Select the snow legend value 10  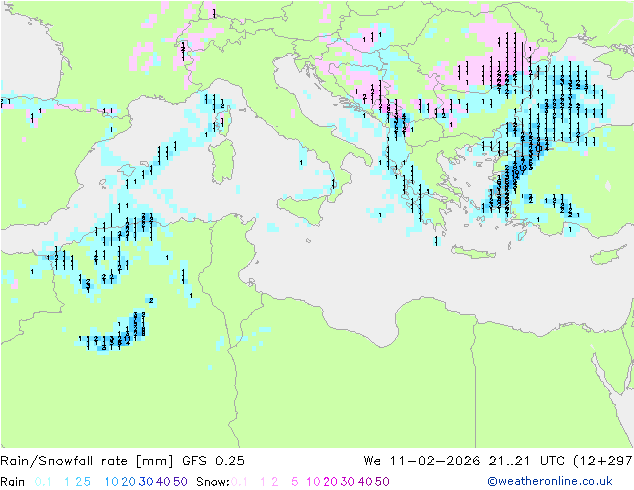[313, 482]
